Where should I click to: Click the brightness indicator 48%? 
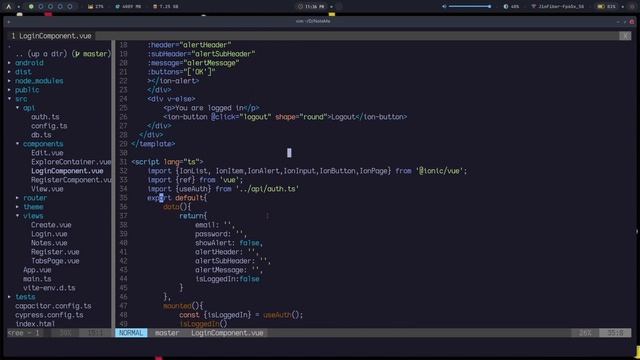click(x=511, y=7)
